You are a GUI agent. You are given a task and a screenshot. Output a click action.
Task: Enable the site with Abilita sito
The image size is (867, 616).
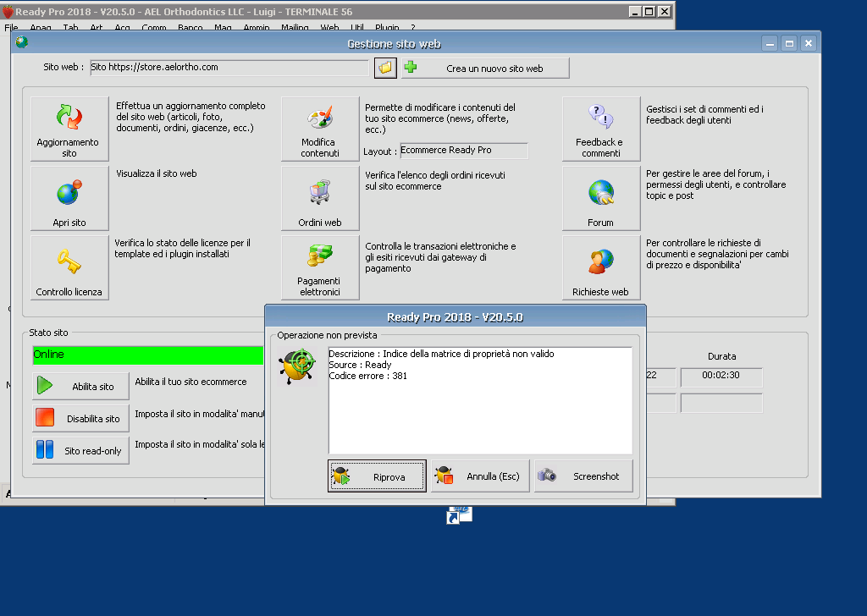pyautogui.click(x=80, y=386)
